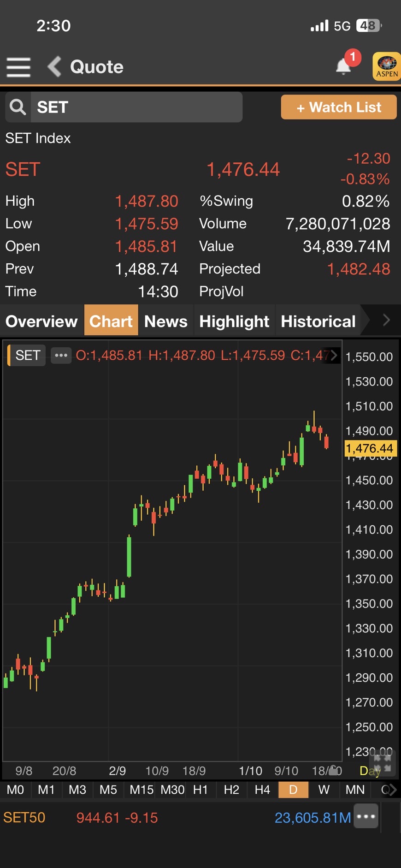Expand the OHLC info arrow on chart
The image size is (401, 868).
pos(334,355)
